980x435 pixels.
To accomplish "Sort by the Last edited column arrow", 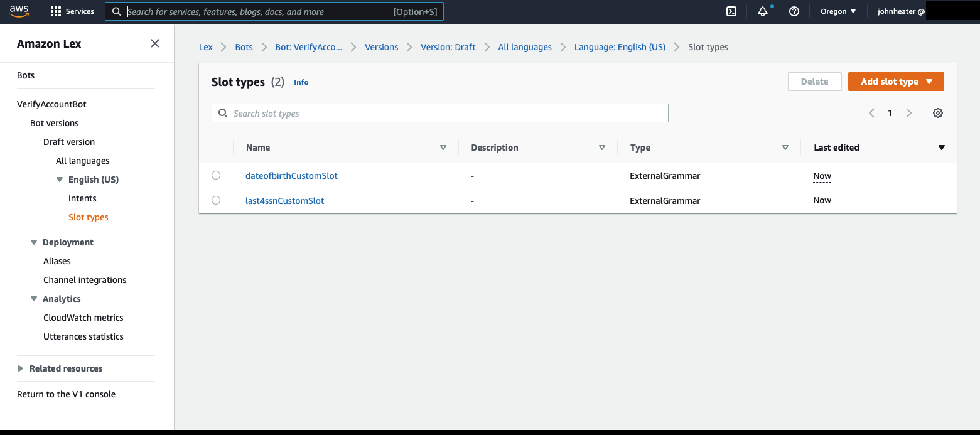I will pos(941,148).
